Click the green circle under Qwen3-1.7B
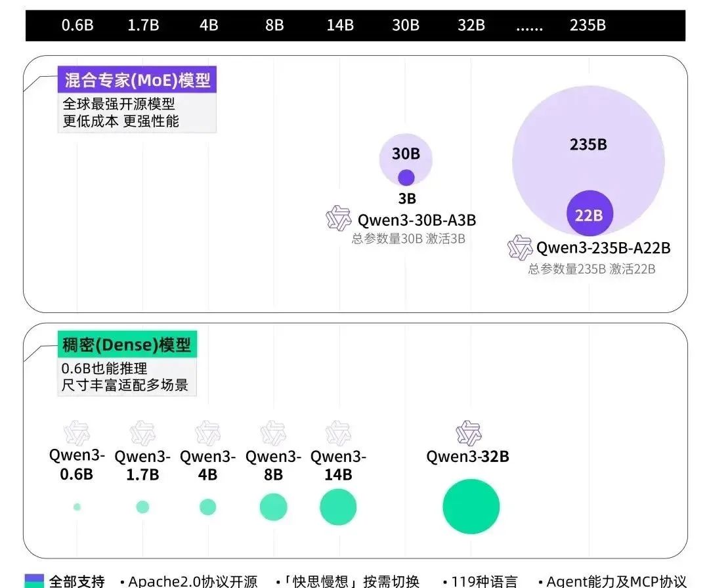 (x=142, y=507)
